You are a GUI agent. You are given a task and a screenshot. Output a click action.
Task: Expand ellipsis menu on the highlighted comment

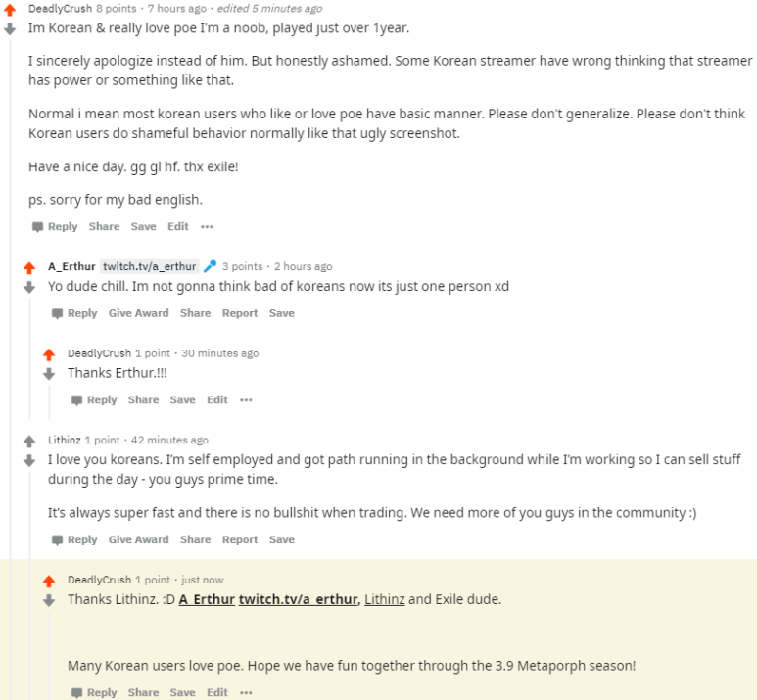246,693
